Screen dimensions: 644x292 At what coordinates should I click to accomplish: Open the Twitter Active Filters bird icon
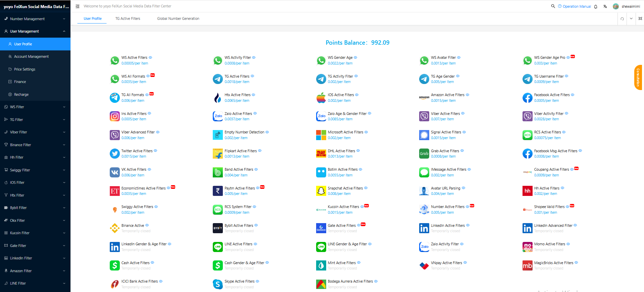[115, 154]
